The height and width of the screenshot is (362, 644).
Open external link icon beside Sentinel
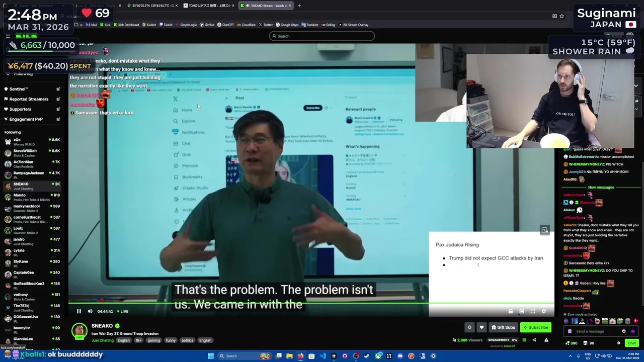(58, 89)
